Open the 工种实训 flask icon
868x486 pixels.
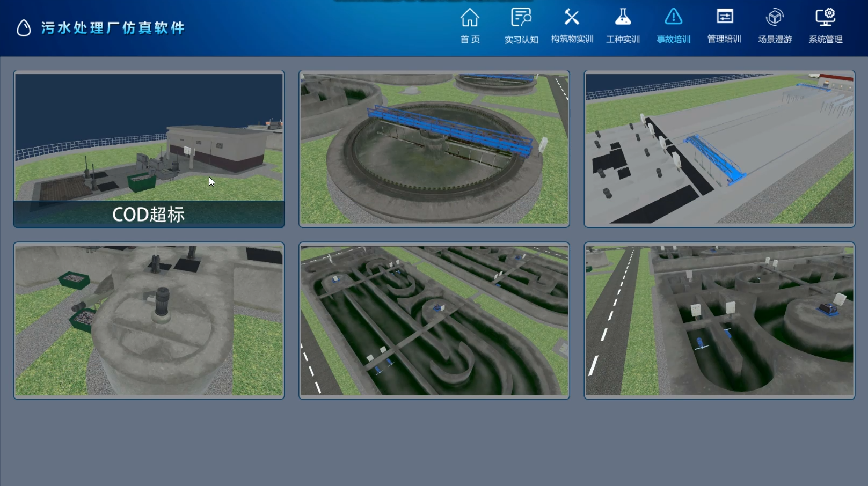pos(623,18)
